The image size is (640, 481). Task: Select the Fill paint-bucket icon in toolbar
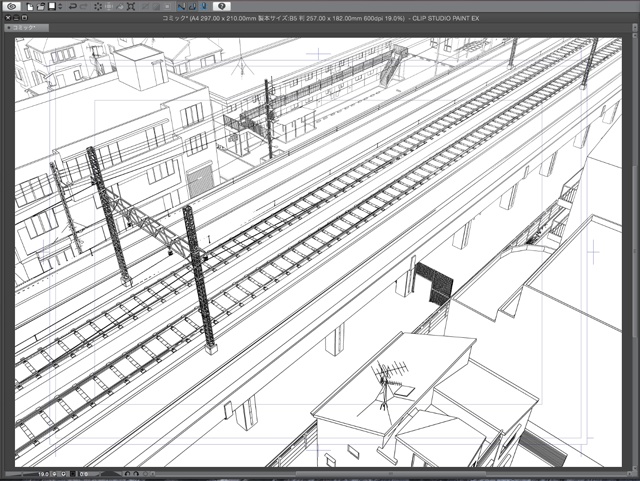120,6
